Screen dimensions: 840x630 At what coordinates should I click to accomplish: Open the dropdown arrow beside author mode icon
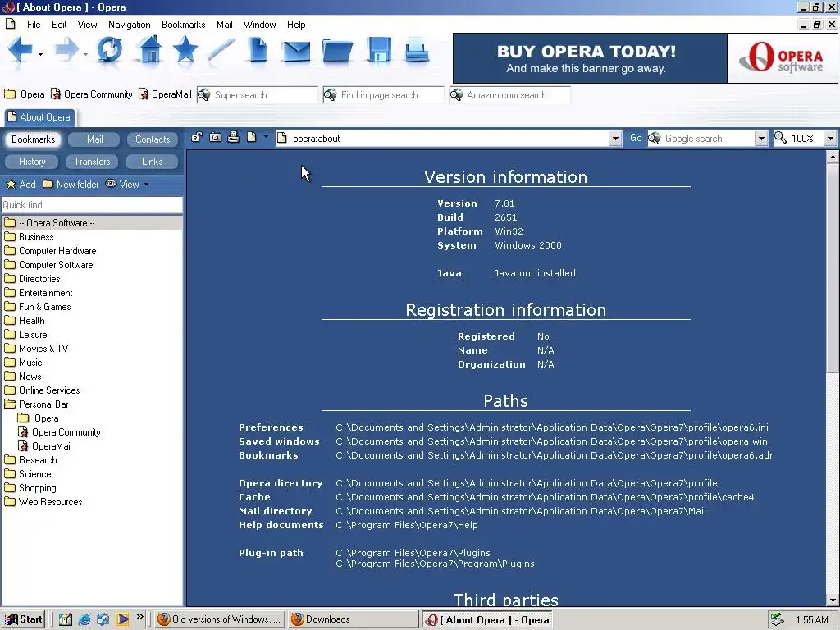pos(266,137)
